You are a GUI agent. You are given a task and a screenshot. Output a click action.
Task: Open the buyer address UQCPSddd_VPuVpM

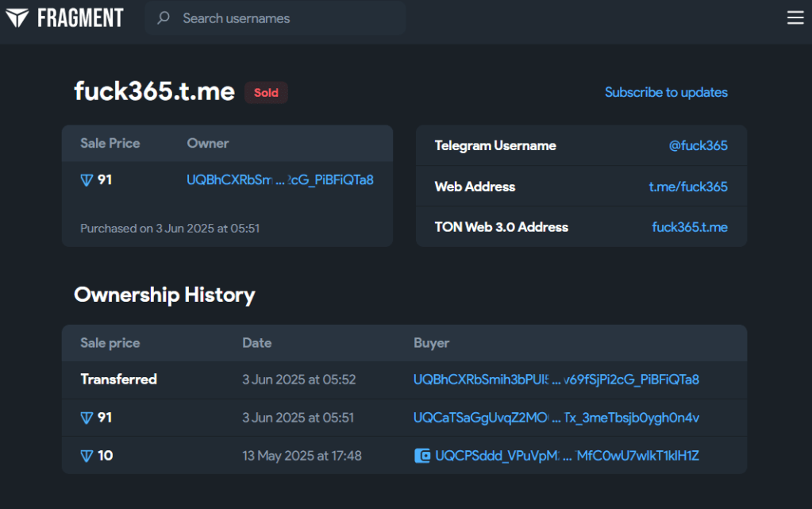pyautogui.click(x=567, y=456)
